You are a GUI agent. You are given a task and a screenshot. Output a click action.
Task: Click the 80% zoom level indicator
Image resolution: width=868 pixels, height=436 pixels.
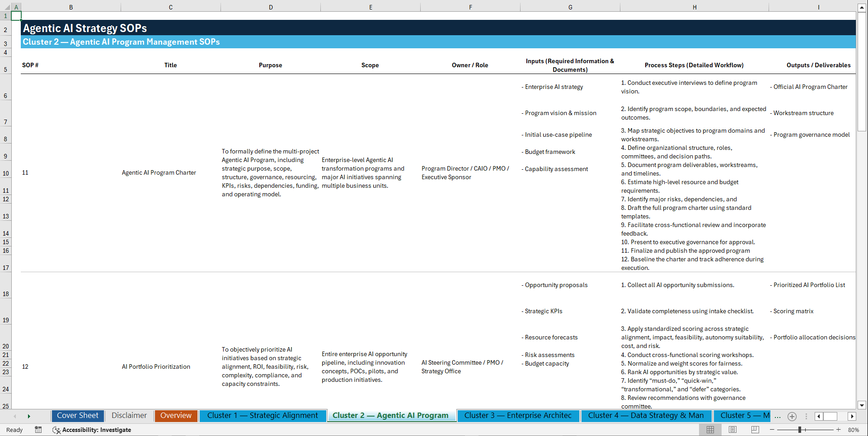[854, 430]
